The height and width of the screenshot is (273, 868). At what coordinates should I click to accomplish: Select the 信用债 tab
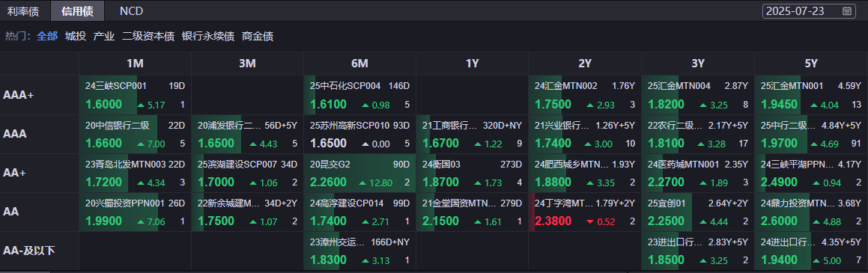click(x=77, y=10)
